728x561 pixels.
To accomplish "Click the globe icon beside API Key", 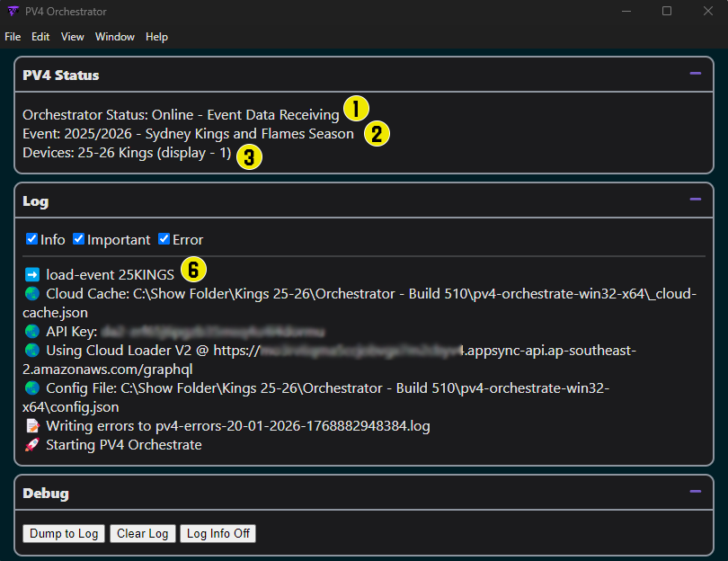I will [x=32, y=332].
